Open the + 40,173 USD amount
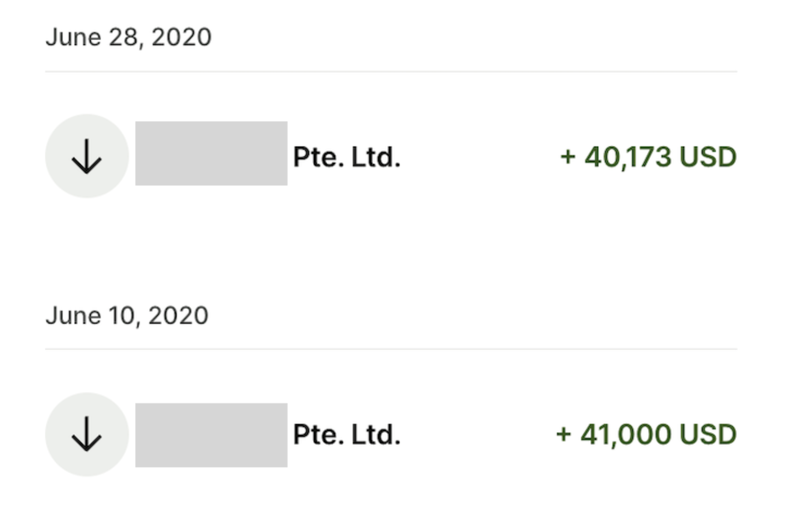 648,157
